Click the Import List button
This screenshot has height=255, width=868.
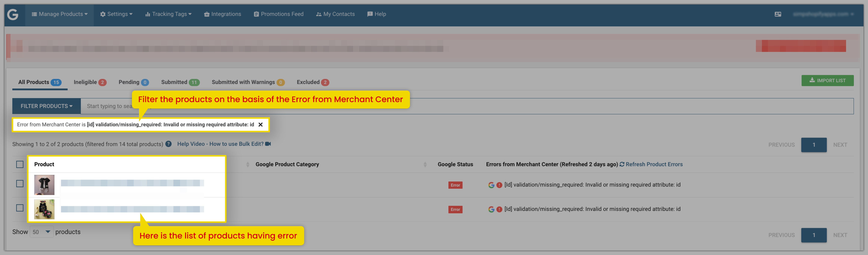pyautogui.click(x=827, y=80)
